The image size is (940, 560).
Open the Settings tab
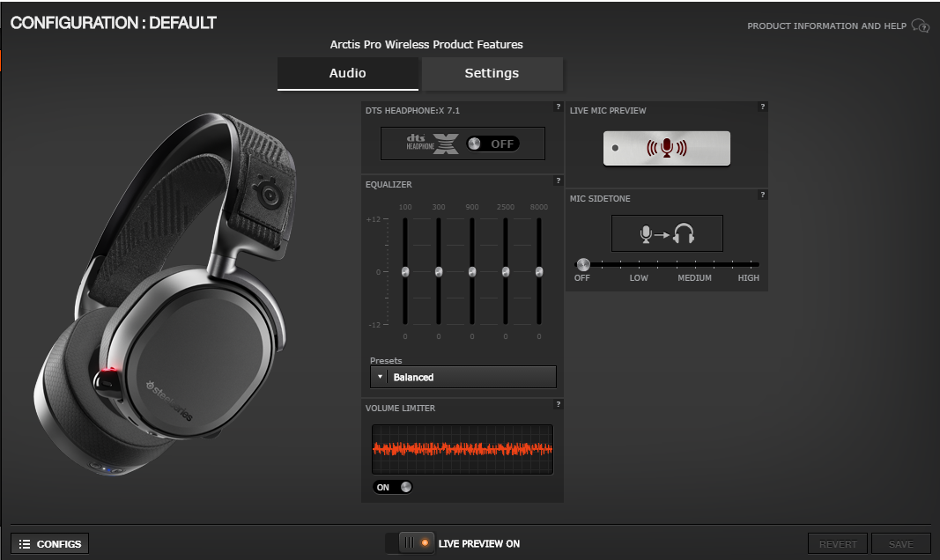tap(492, 73)
